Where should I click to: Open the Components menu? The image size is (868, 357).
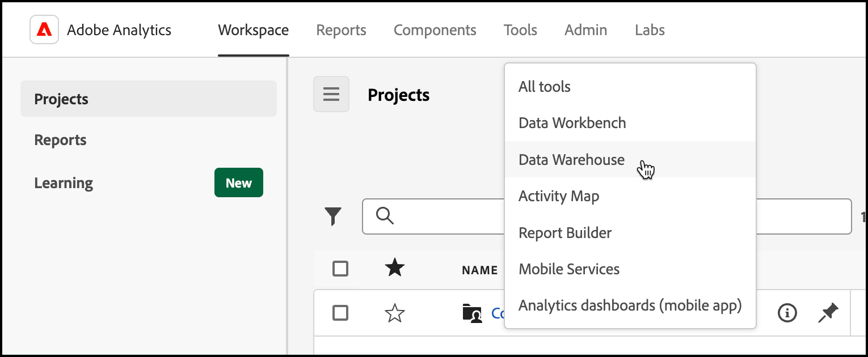(435, 30)
